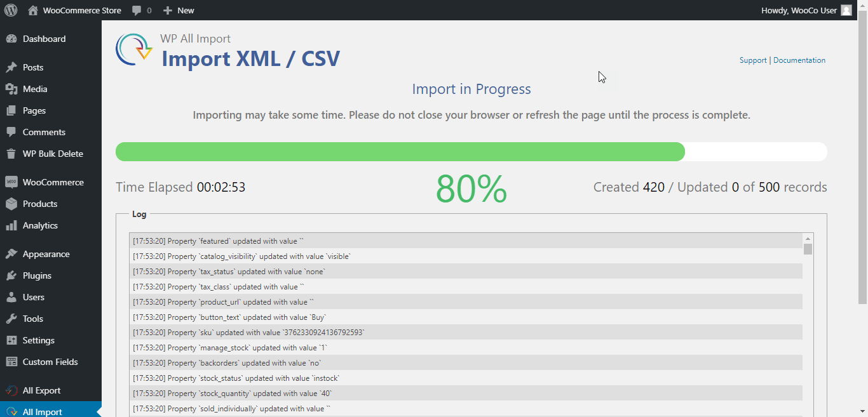Click log line for `stock_quantity` value 40
This screenshot has width=868, height=417.
466,394
